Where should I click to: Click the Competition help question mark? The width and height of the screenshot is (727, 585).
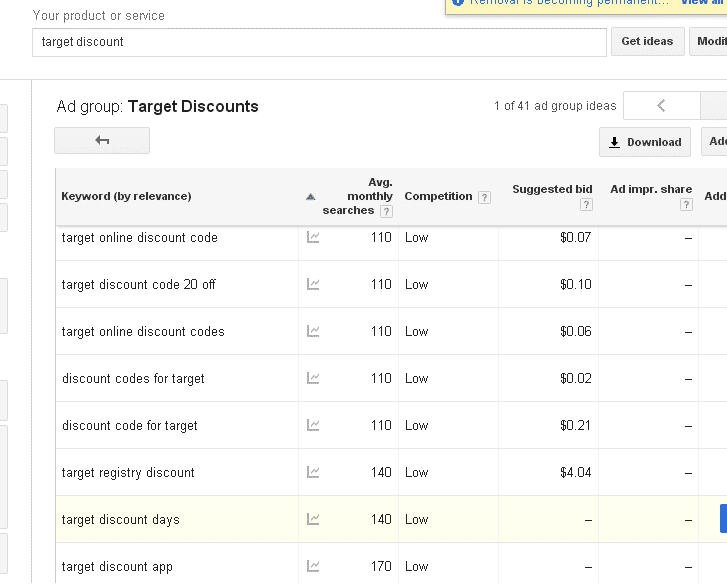click(484, 197)
